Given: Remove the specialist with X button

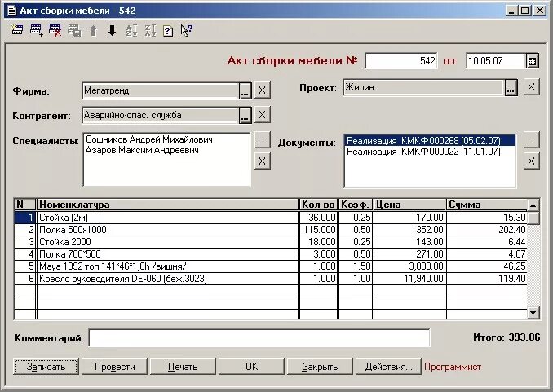Looking at the screenshot, I should pyautogui.click(x=262, y=161).
